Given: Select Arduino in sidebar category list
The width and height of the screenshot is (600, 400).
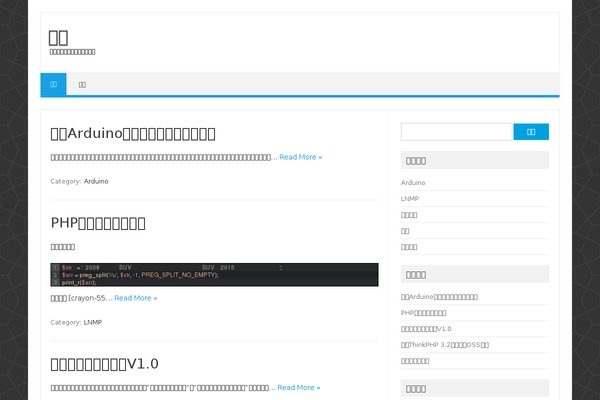Looking at the screenshot, I should click(x=413, y=183).
